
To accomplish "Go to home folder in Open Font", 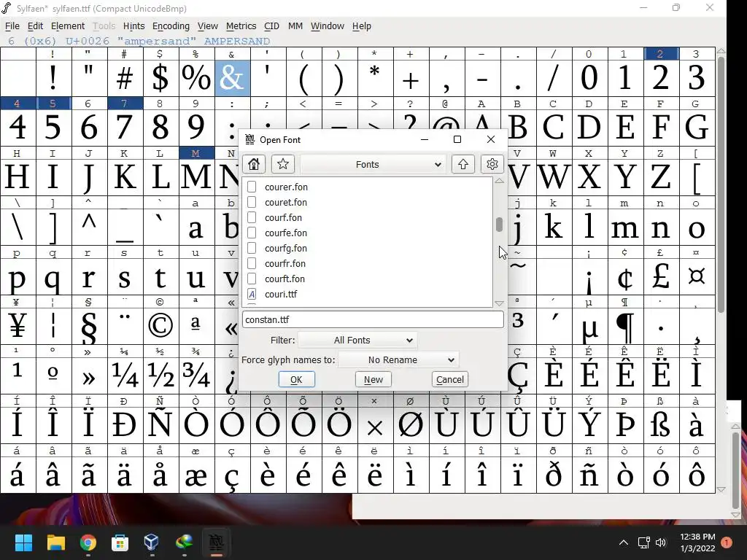I will click(x=253, y=164).
